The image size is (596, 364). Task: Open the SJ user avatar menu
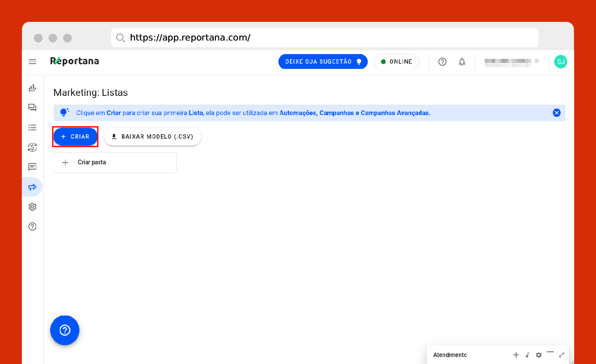561,62
